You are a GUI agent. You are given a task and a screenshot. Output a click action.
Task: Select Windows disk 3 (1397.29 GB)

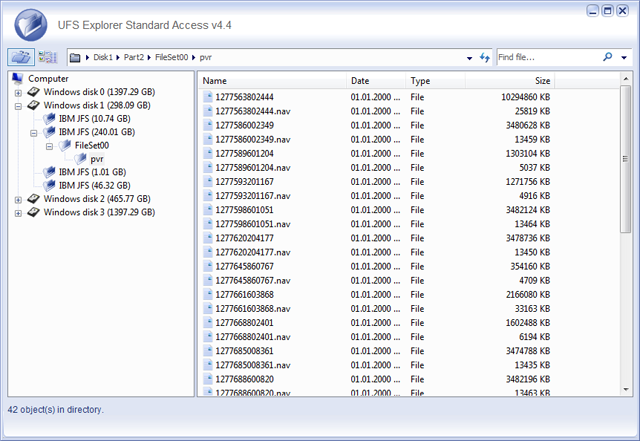(x=99, y=212)
